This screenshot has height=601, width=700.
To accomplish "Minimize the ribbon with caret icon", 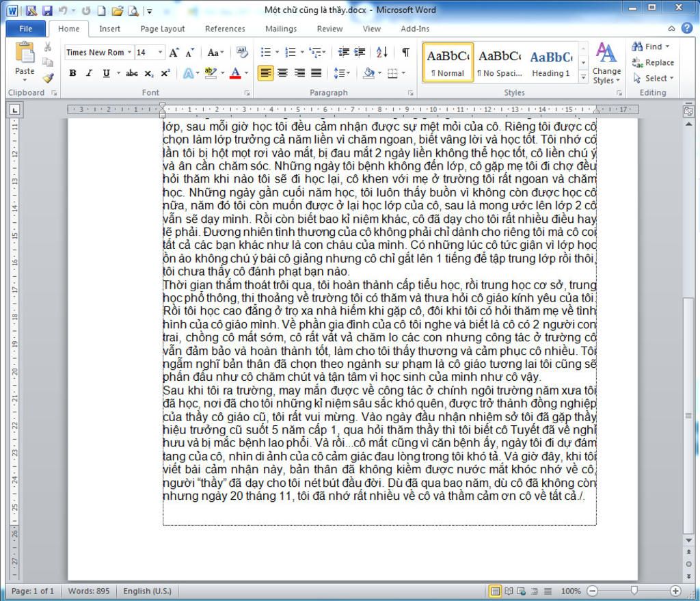I will click(x=671, y=29).
